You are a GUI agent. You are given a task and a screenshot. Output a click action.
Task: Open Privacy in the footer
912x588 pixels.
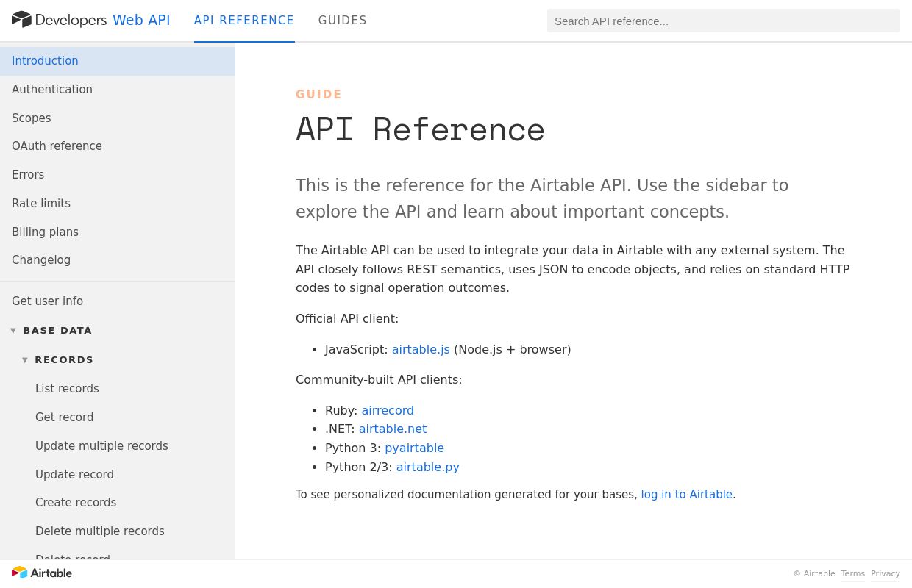pos(886,574)
